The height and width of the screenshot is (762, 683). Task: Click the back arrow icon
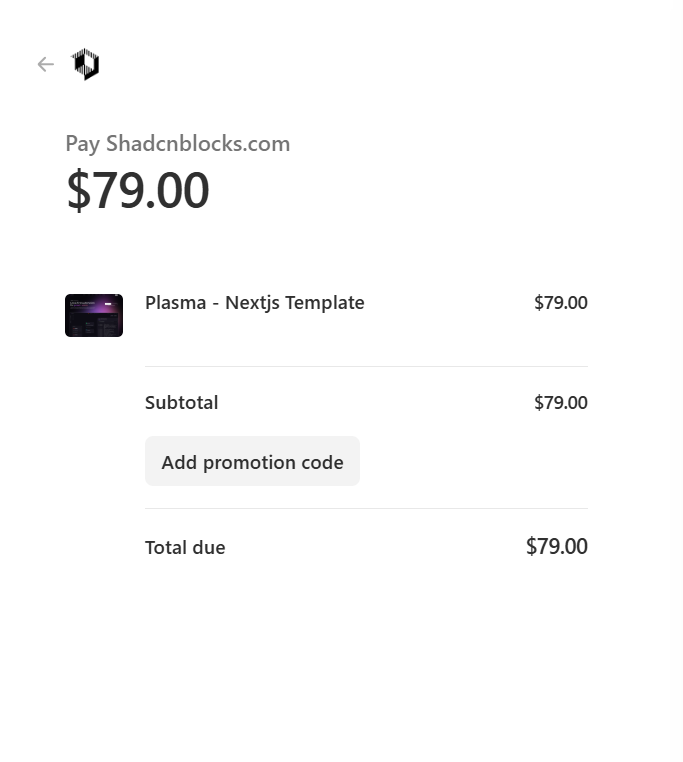coord(45,64)
